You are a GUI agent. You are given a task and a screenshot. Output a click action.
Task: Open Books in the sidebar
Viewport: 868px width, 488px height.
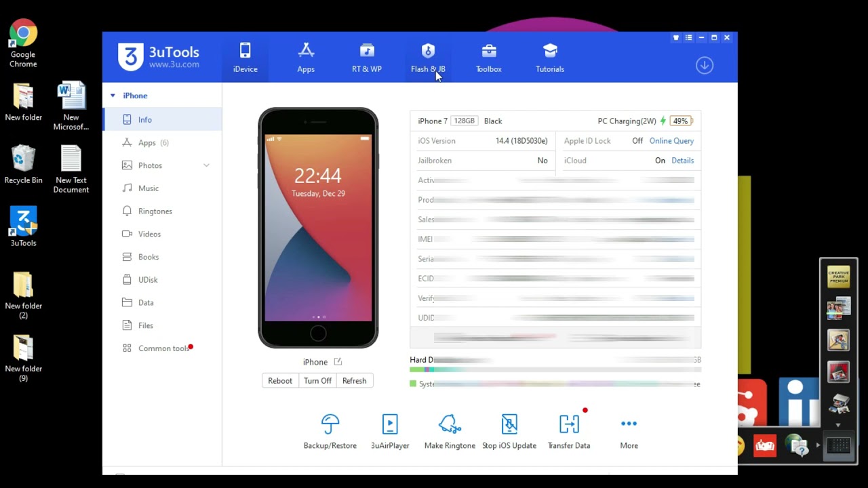pos(162,257)
